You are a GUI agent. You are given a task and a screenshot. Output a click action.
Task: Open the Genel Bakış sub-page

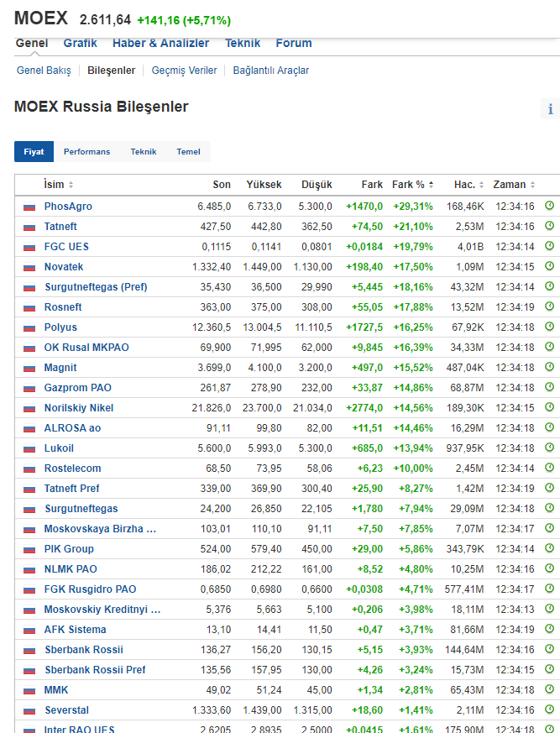(x=44, y=71)
